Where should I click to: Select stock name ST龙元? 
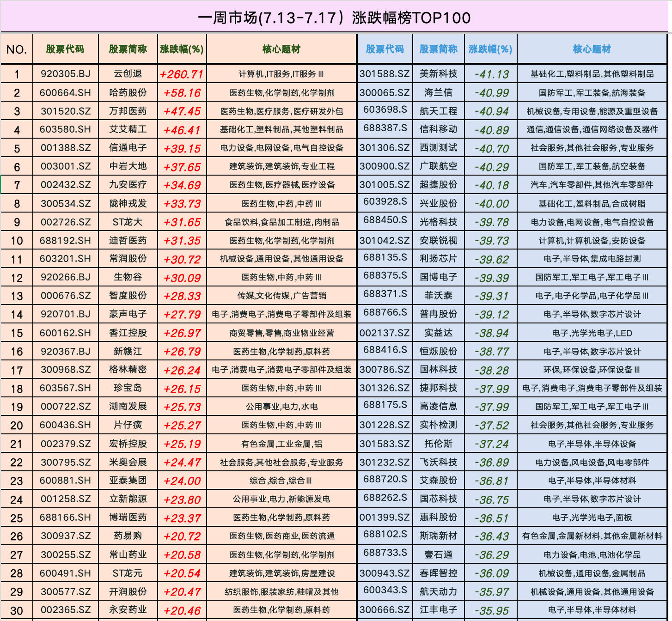[x=128, y=573]
